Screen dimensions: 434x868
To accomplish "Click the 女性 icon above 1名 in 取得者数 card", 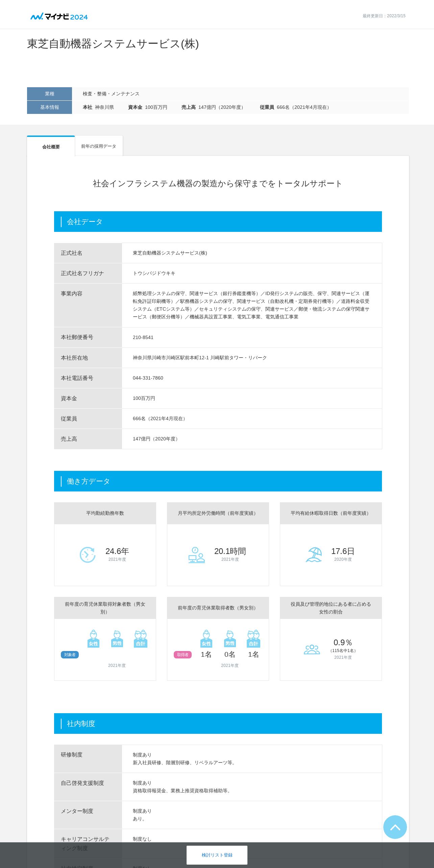I will pos(206,638).
